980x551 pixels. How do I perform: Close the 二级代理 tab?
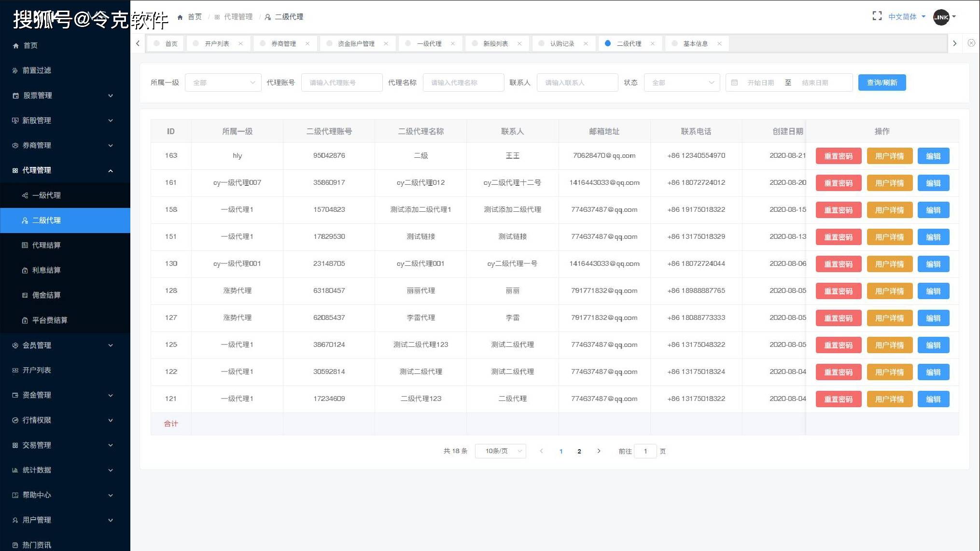click(653, 43)
